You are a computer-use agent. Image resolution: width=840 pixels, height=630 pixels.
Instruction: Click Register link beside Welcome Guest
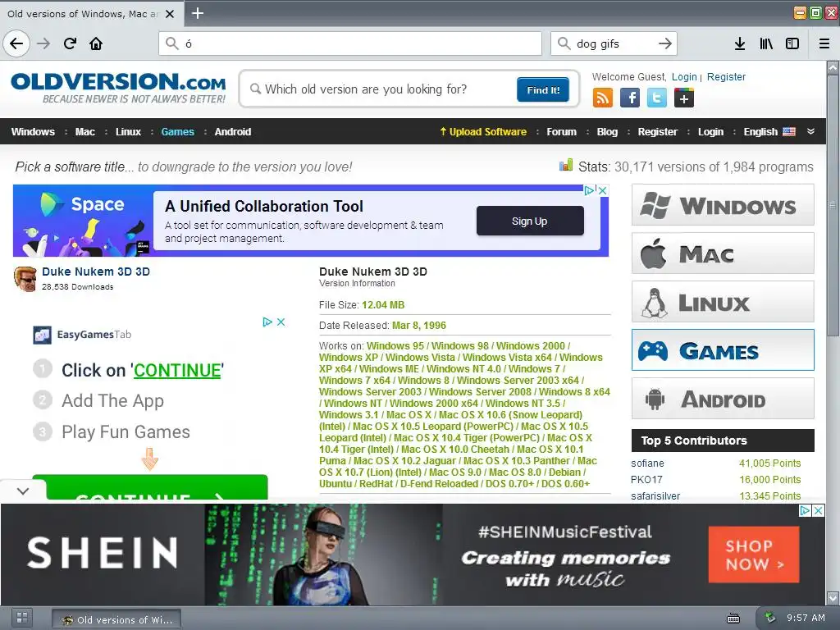pos(726,76)
